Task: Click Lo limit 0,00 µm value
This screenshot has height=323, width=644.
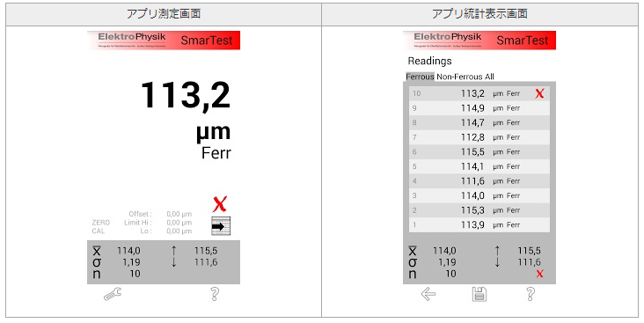Action: (179, 231)
